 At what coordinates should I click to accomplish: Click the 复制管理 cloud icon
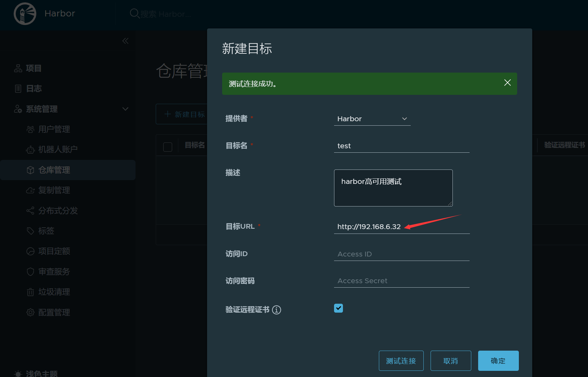coord(30,190)
